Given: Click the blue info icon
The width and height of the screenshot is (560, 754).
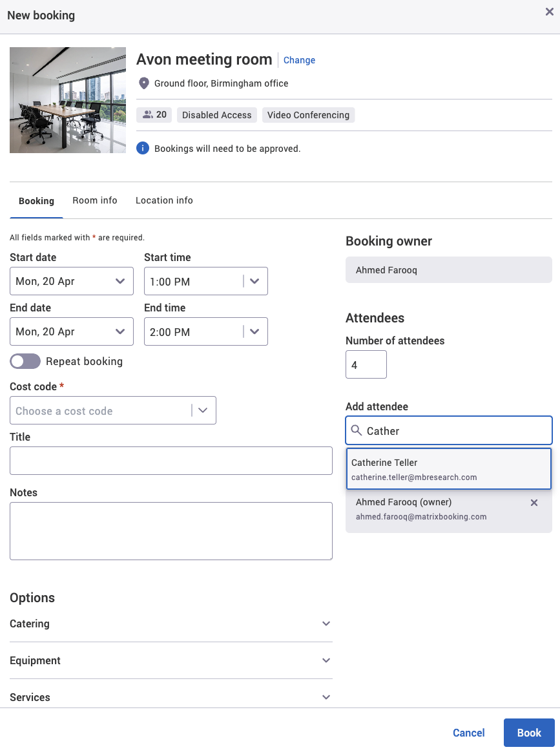Looking at the screenshot, I should coord(143,148).
